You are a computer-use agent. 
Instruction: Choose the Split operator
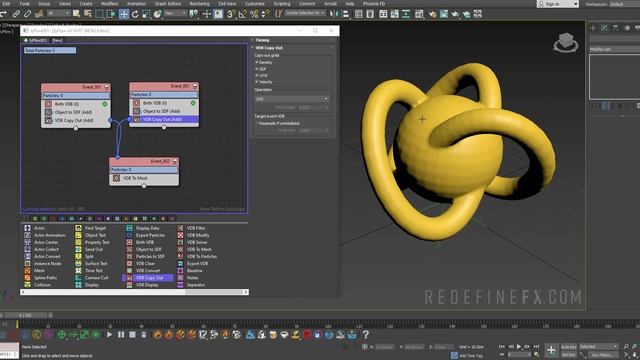pyautogui.click(x=84, y=256)
